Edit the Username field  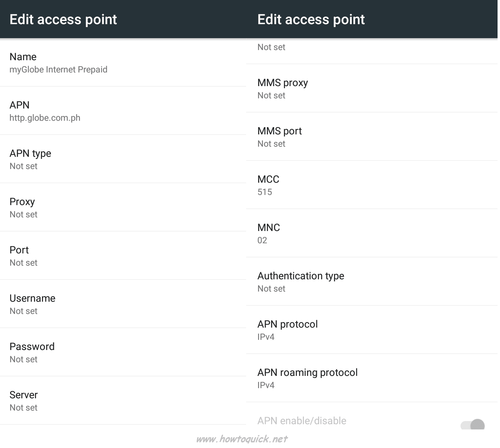point(123,304)
